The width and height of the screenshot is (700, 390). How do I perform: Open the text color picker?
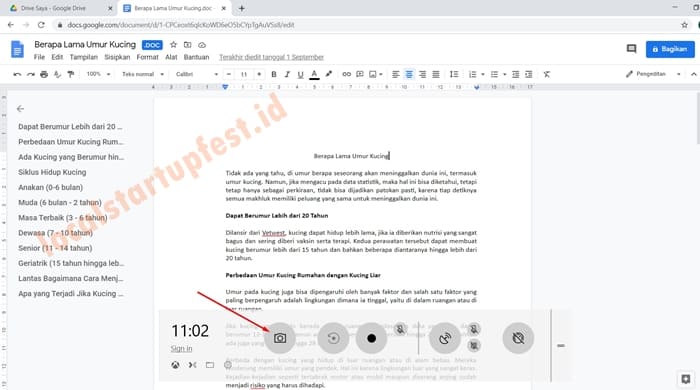point(314,75)
